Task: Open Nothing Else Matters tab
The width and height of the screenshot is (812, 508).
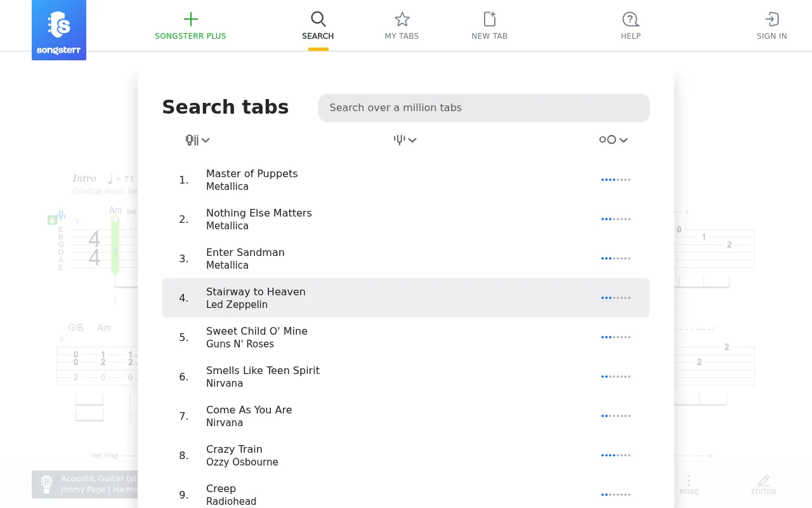Action: click(x=405, y=219)
